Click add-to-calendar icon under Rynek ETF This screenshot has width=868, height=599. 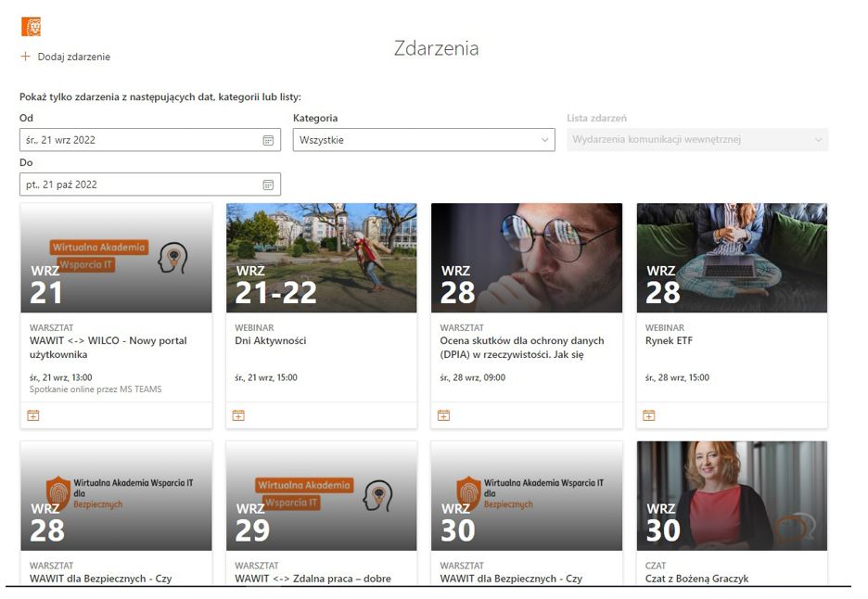tap(649, 415)
